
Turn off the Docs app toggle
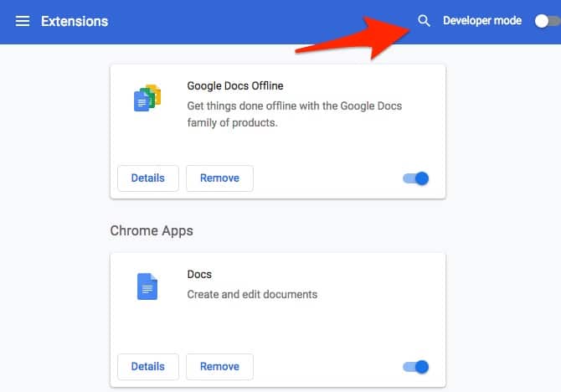(x=416, y=366)
